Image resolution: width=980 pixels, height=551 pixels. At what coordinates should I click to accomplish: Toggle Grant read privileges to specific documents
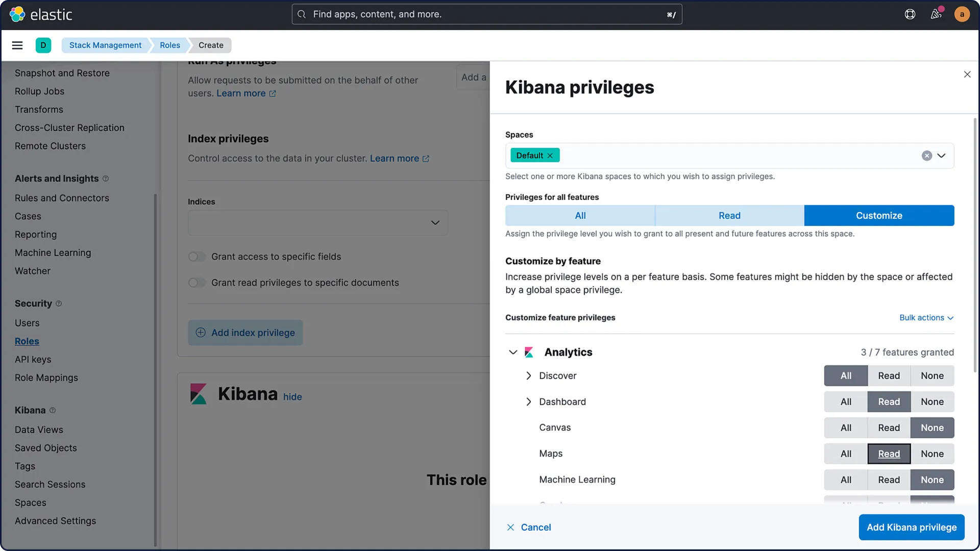pos(197,283)
